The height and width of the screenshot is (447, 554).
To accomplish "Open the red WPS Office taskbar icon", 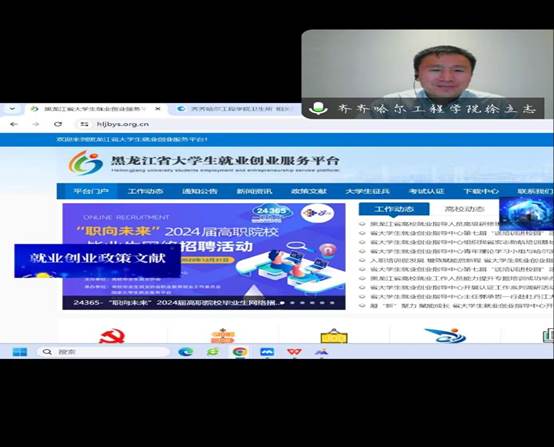I will click(294, 352).
